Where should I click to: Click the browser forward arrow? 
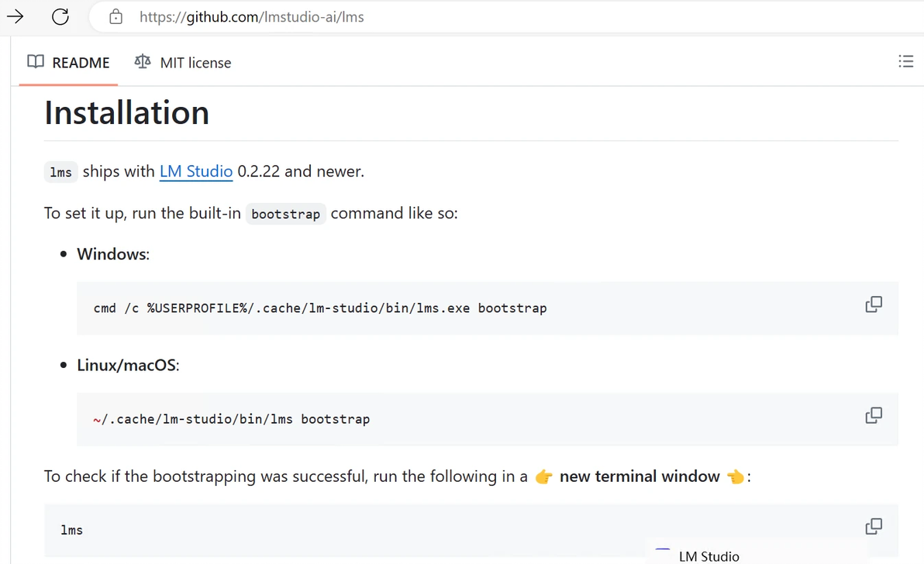15,16
